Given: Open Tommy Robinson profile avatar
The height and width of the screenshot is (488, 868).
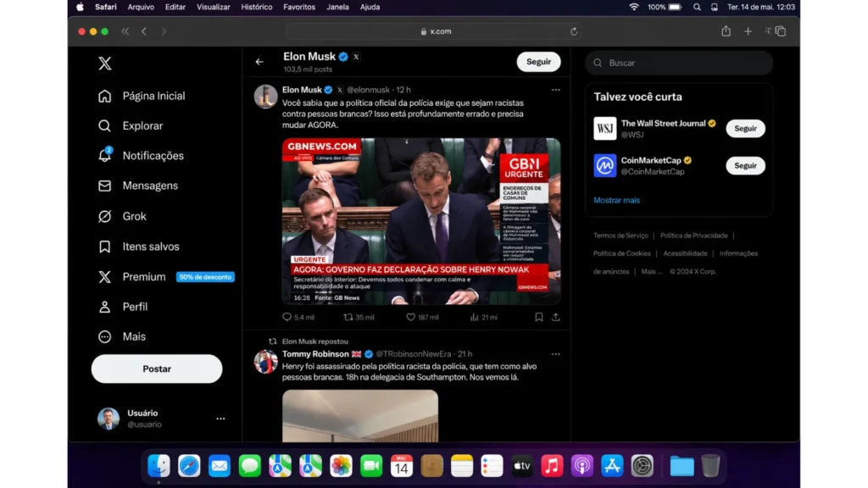Looking at the screenshot, I should [x=265, y=363].
